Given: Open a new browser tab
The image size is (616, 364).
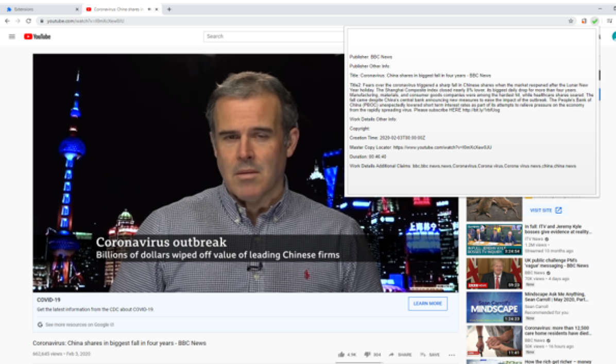Looking at the screenshot, I should click(x=169, y=9).
